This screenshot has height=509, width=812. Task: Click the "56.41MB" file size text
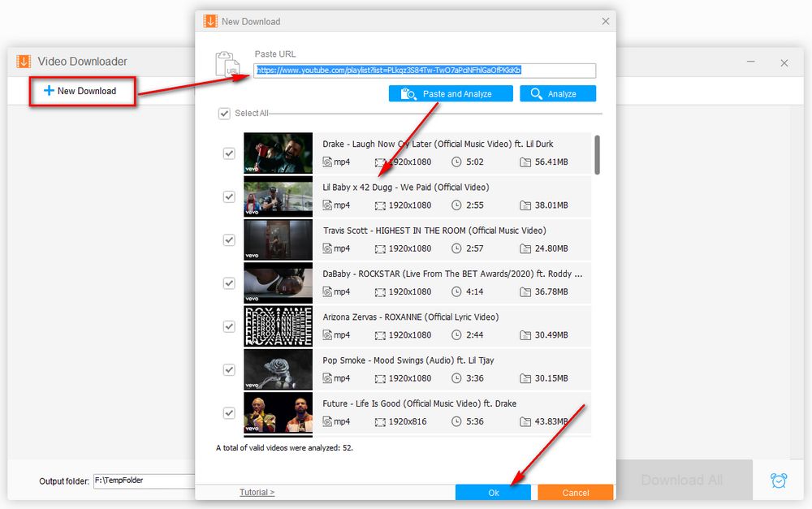(x=551, y=162)
